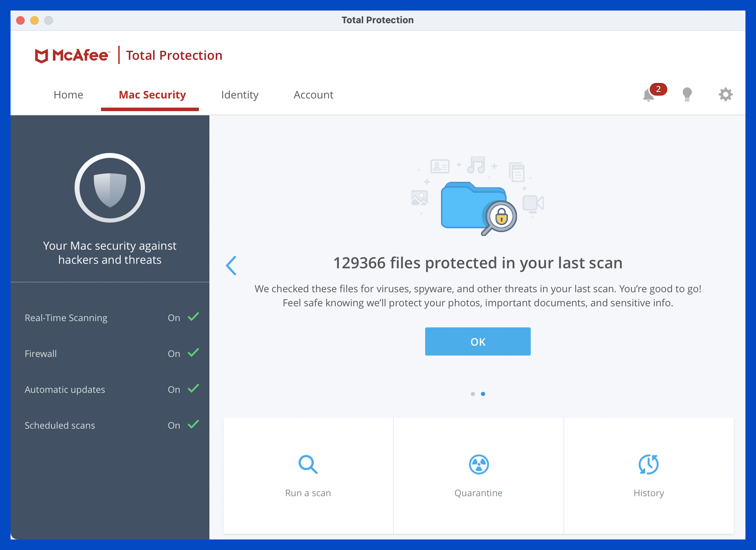Click '129366 files protected' headline

[478, 263]
